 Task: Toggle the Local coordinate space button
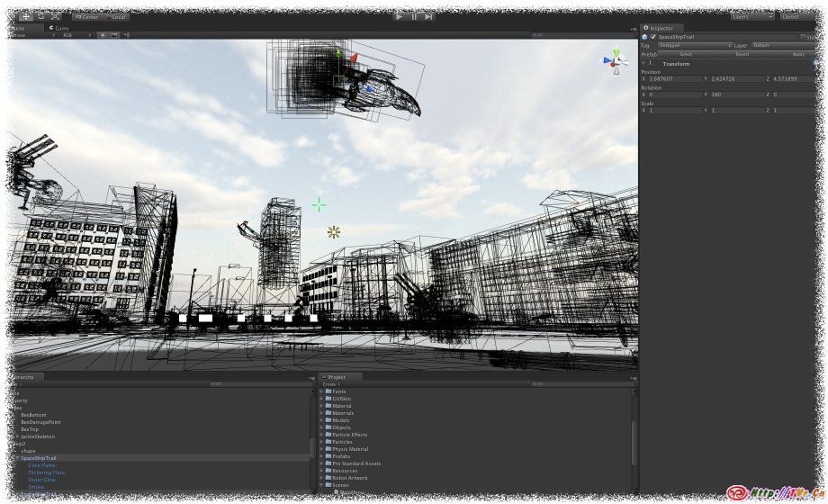[x=117, y=16]
